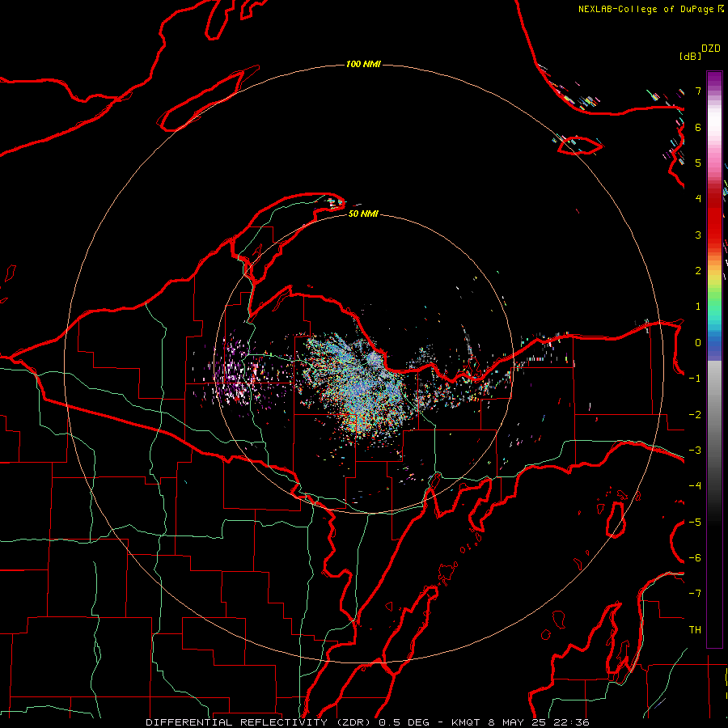The height and width of the screenshot is (728, 728).
Task: Click the 5 value on the color scale
Action: pos(698,163)
